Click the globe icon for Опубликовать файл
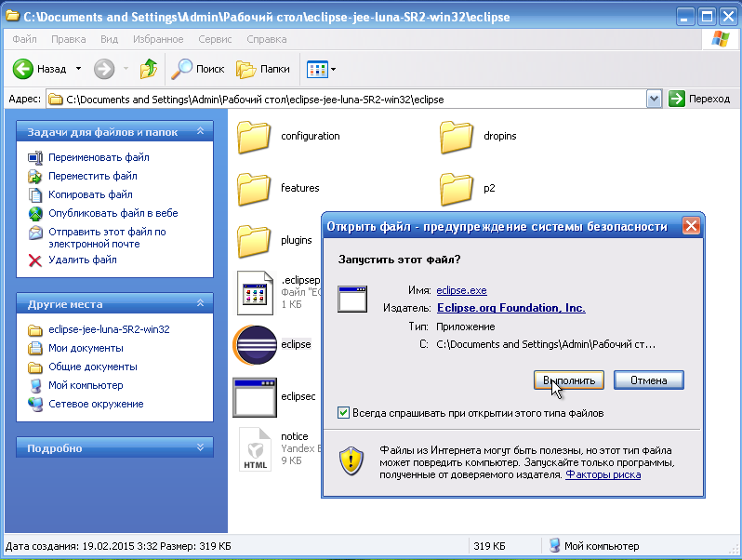 [x=35, y=214]
